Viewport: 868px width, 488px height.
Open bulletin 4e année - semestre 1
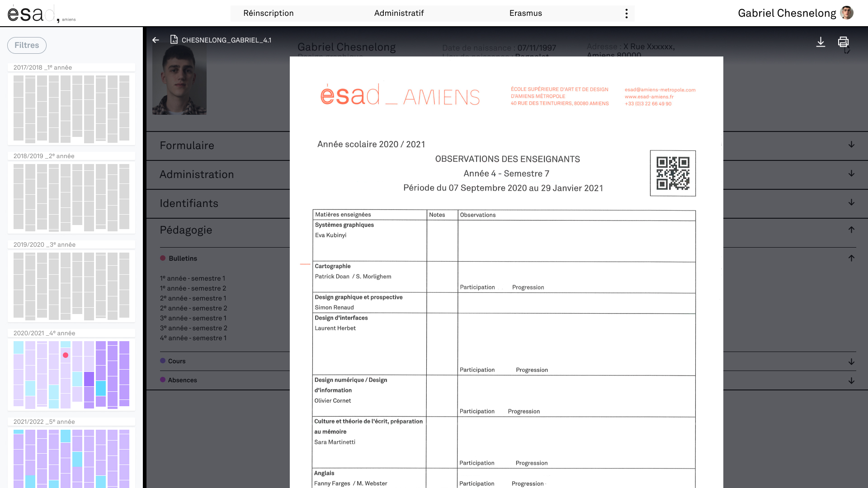[193, 338]
